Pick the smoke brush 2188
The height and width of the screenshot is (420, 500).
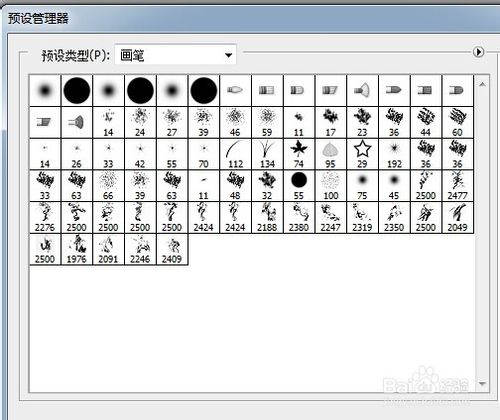[x=267, y=217]
